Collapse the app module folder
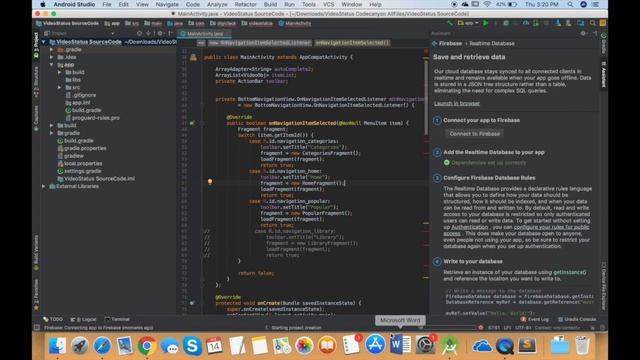 (51, 65)
